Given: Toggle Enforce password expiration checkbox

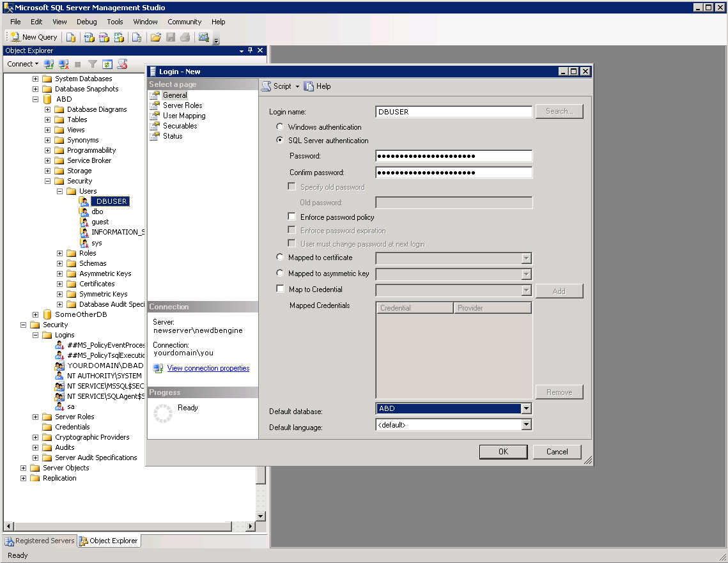Looking at the screenshot, I should [292, 230].
